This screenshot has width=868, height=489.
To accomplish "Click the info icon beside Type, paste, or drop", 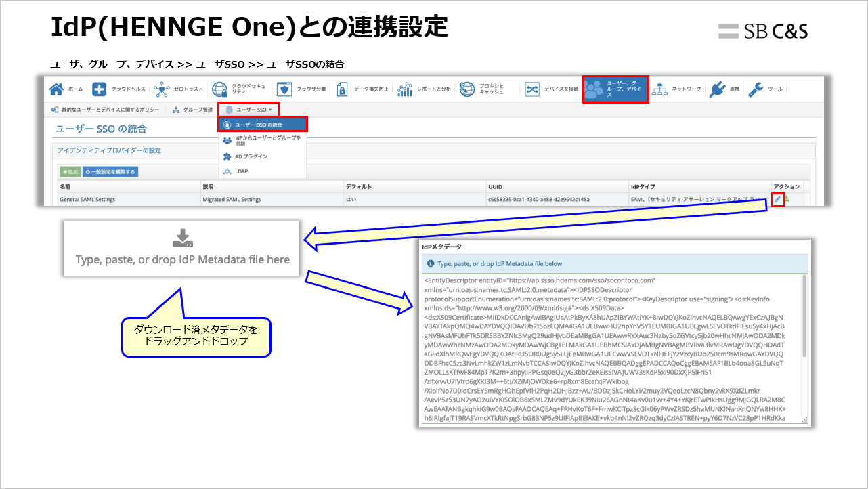I will point(431,263).
